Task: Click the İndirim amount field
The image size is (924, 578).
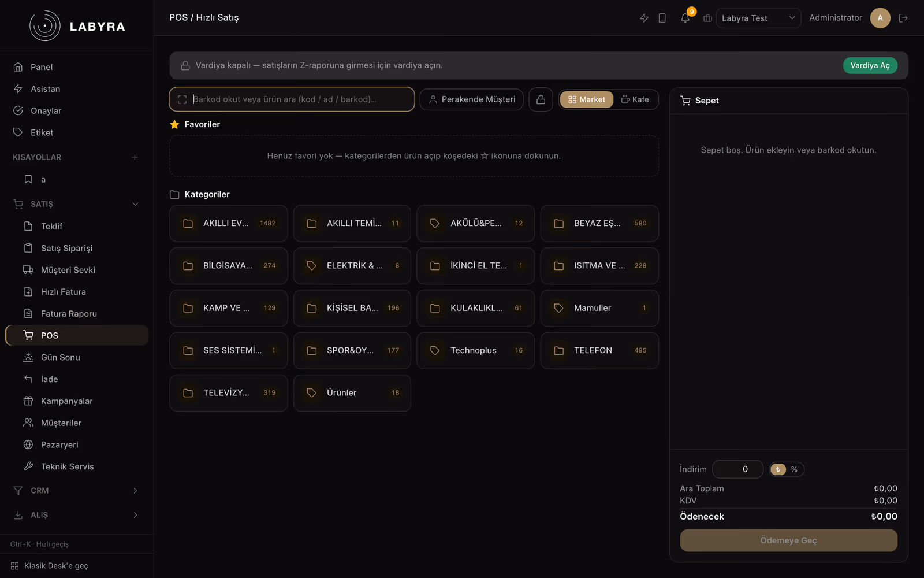Action: coord(737,469)
